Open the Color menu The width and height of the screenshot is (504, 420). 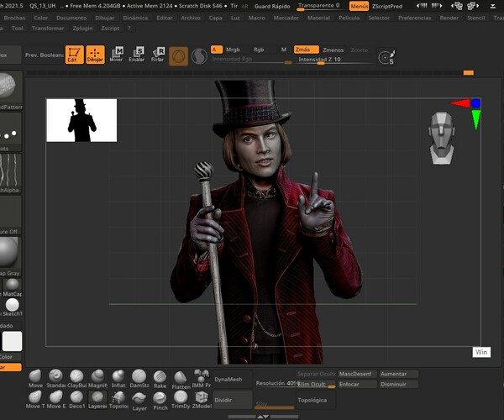tap(41, 18)
